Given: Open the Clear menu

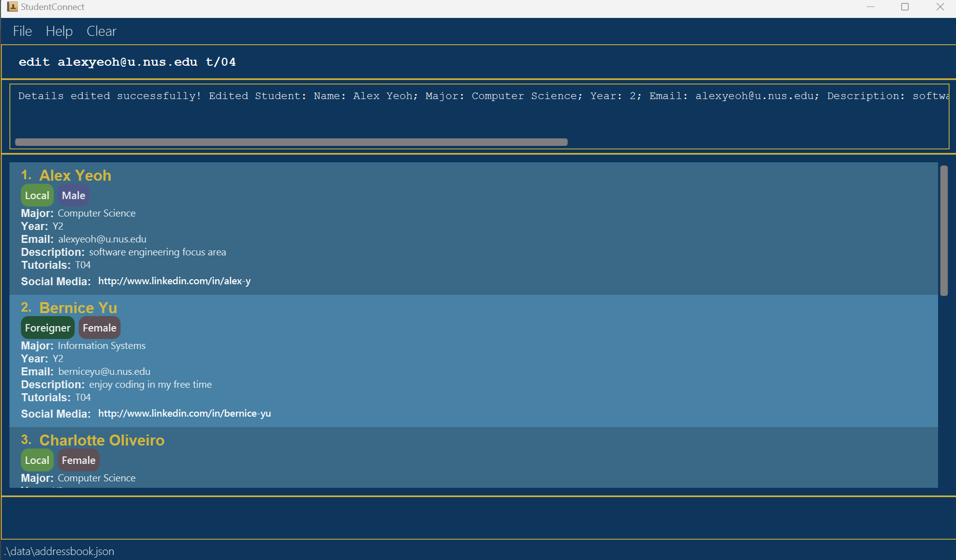Looking at the screenshot, I should click(x=101, y=31).
